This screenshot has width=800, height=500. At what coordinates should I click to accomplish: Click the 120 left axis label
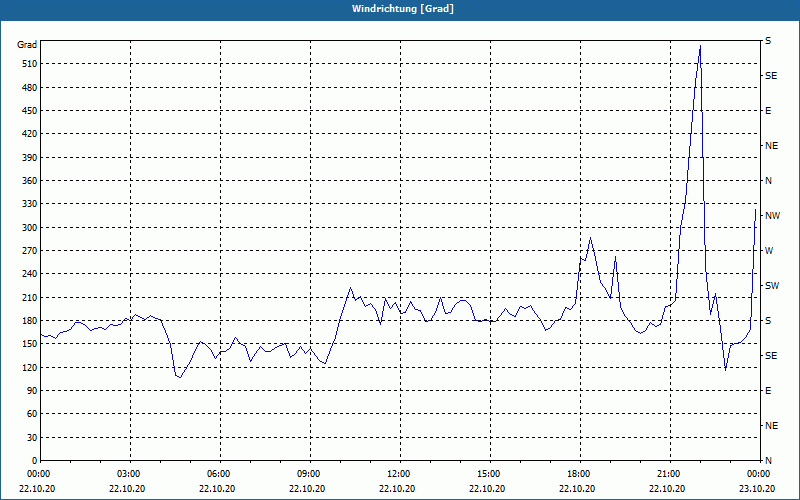coord(30,367)
